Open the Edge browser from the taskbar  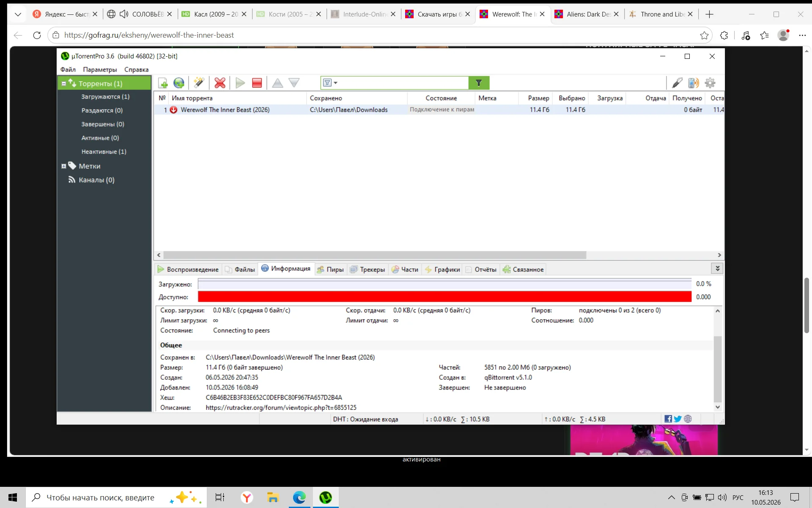point(299,497)
